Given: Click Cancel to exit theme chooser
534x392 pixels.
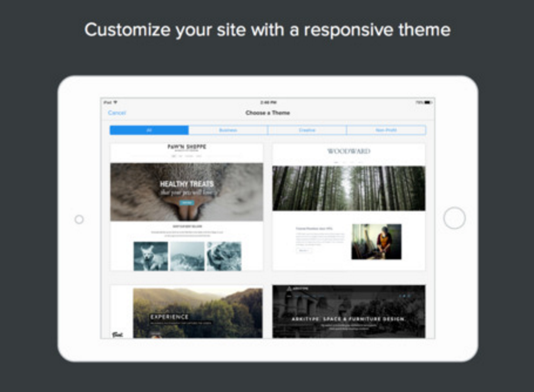Looking at the screenshot, I should pyautogui.click(x=116, y=112).
